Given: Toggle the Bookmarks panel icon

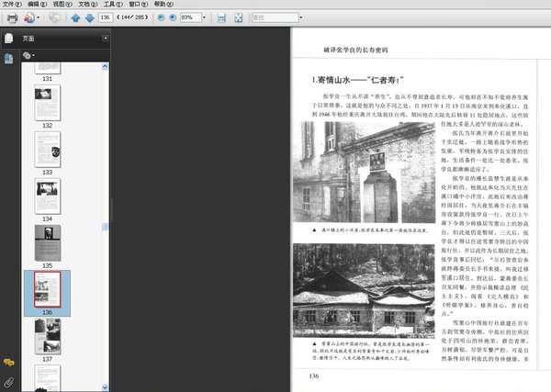Looking at the screenshot, I should [8, 58].
